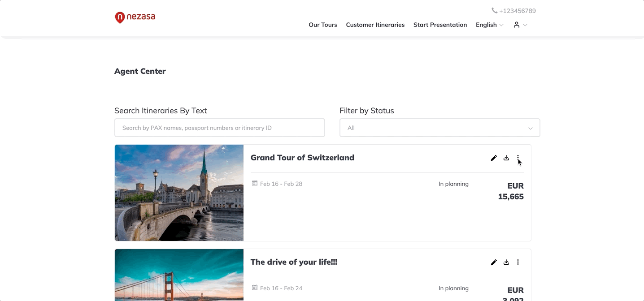
Task: Click the Agent Center heading
Action: [x=140, y=71]
